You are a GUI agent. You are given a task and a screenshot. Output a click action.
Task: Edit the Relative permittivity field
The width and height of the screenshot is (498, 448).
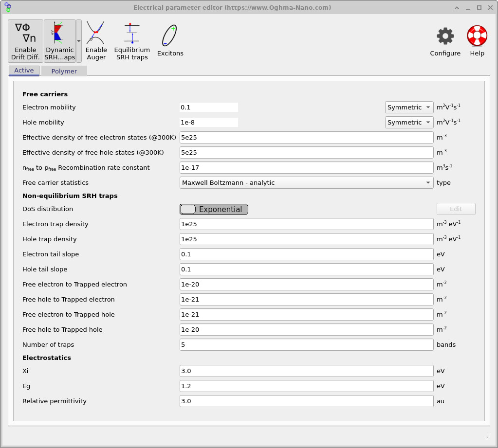tap(305, 401)
